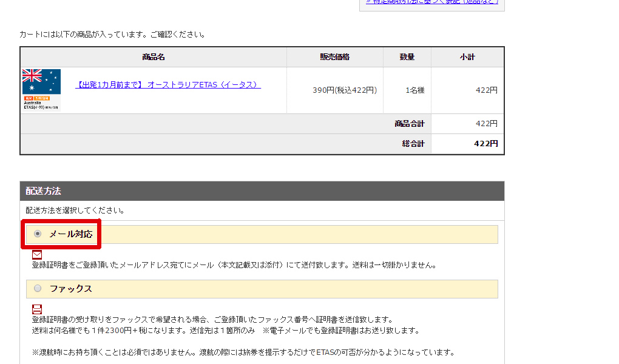Click the 390円(税込422円) price cell
Viewport: 619px width, 364px height.
345,90
